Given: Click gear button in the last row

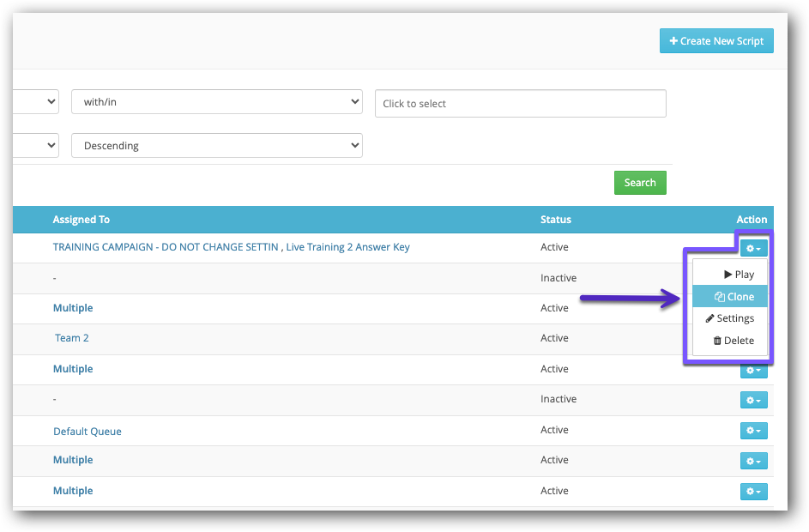Looking at the screenshot, I should pyautogui.click(x=753, y=492).
